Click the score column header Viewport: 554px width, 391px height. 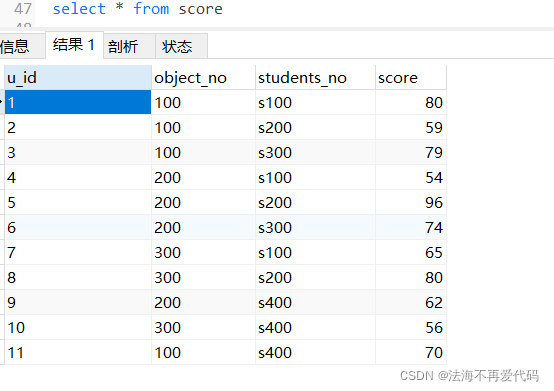[411, 77]
